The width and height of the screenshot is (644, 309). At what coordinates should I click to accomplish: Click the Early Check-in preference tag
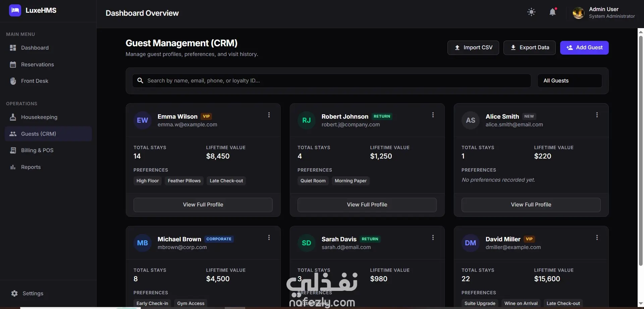click(x=152, y=303)
